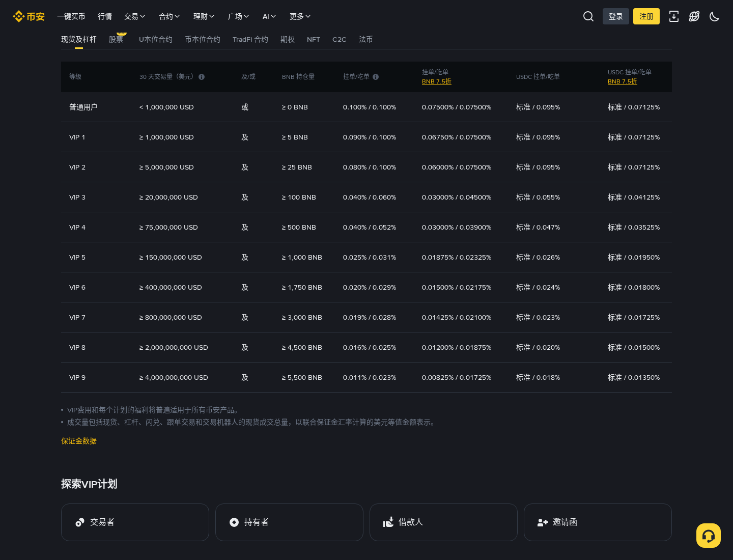Screen dimensions: 733x560
Task: Click the VIP 8 row label
Action: coord(77,347)
